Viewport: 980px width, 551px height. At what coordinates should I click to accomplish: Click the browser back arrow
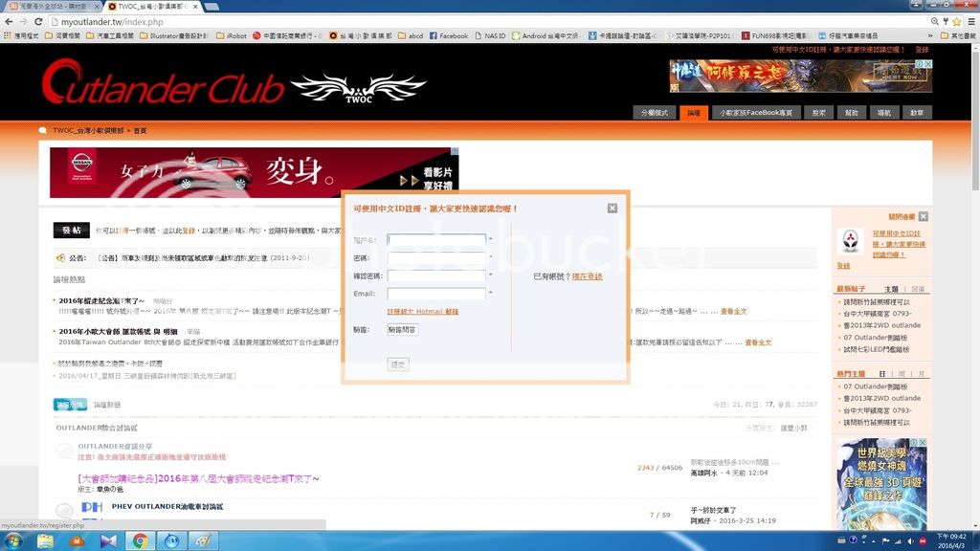(9, 21)
